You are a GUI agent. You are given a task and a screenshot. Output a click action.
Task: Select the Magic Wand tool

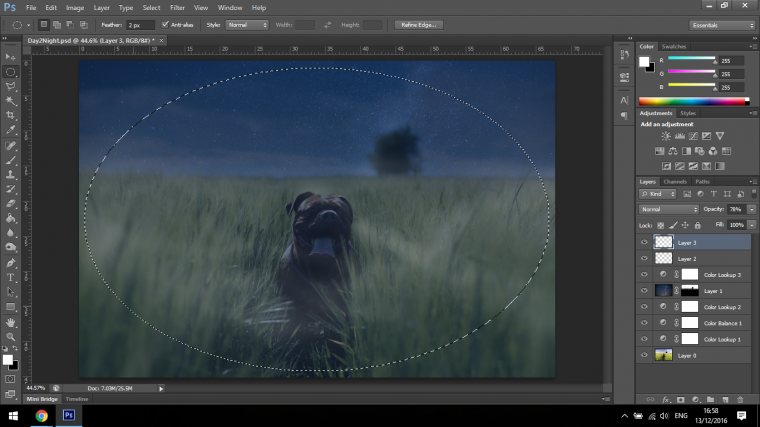(10, 101)
